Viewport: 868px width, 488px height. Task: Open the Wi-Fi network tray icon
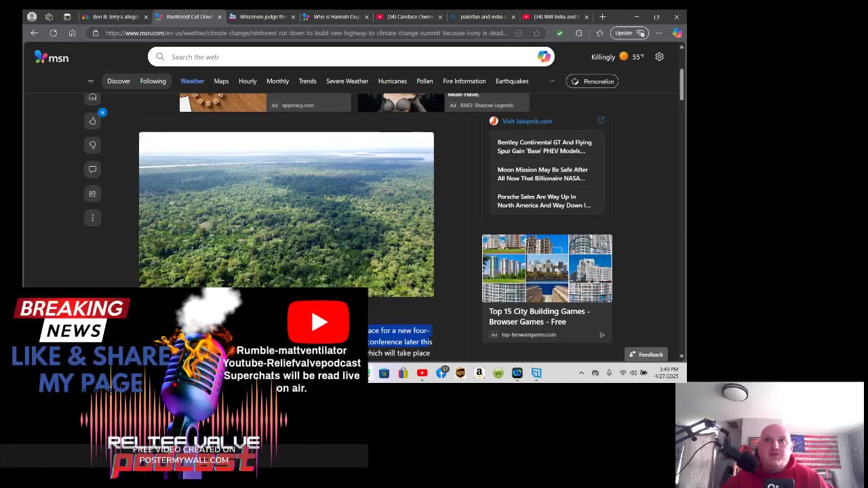pos(623,373)
